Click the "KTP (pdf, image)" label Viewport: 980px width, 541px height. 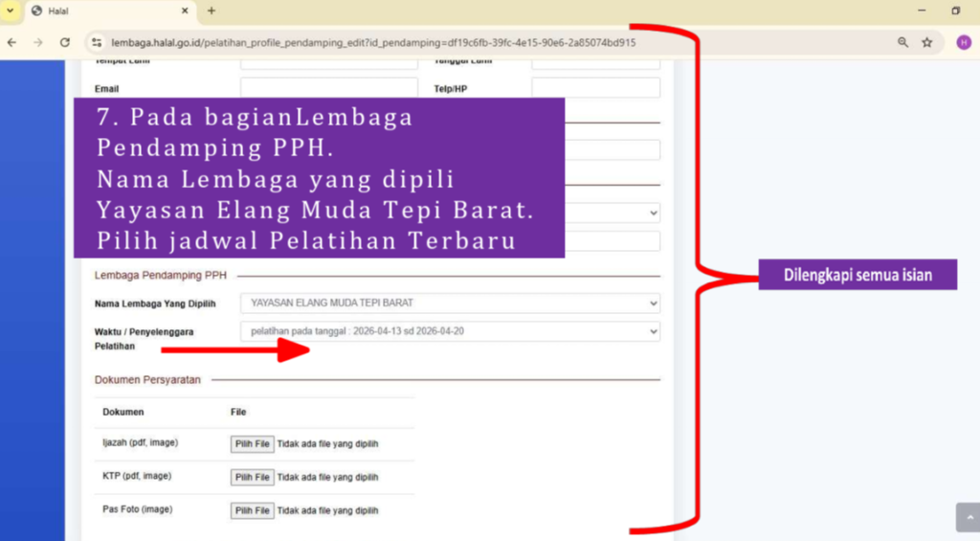[x=137, y=476]
